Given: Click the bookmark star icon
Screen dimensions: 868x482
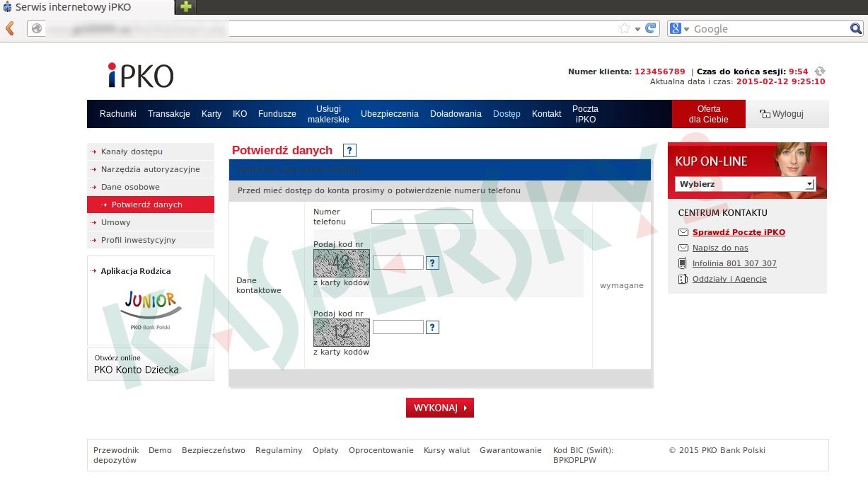Looking at the screenshot, I should pyautogui.click(x=625, y=29).
